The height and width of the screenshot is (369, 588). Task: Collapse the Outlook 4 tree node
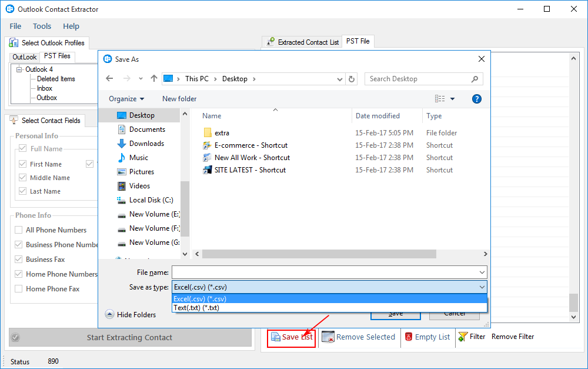click(x=19, y=69)
